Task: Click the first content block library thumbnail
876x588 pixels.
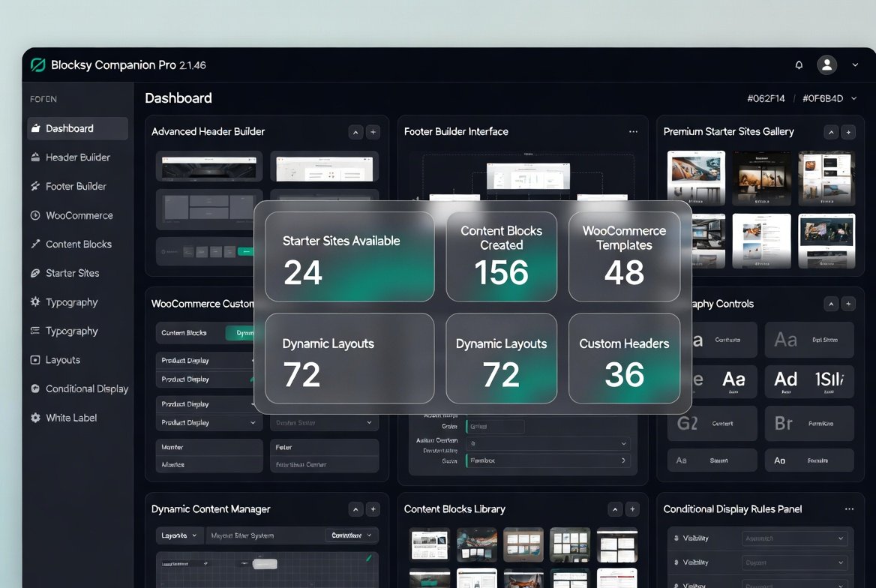Action: tap(429, 545)
